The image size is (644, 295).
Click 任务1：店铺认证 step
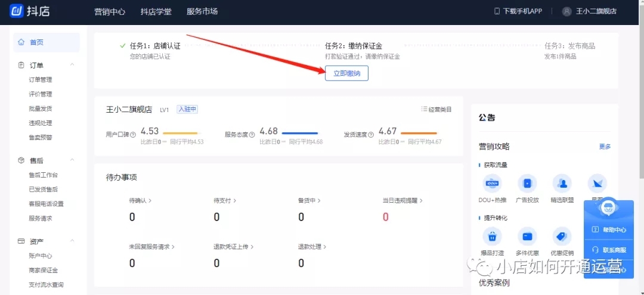tap(155, 46)
